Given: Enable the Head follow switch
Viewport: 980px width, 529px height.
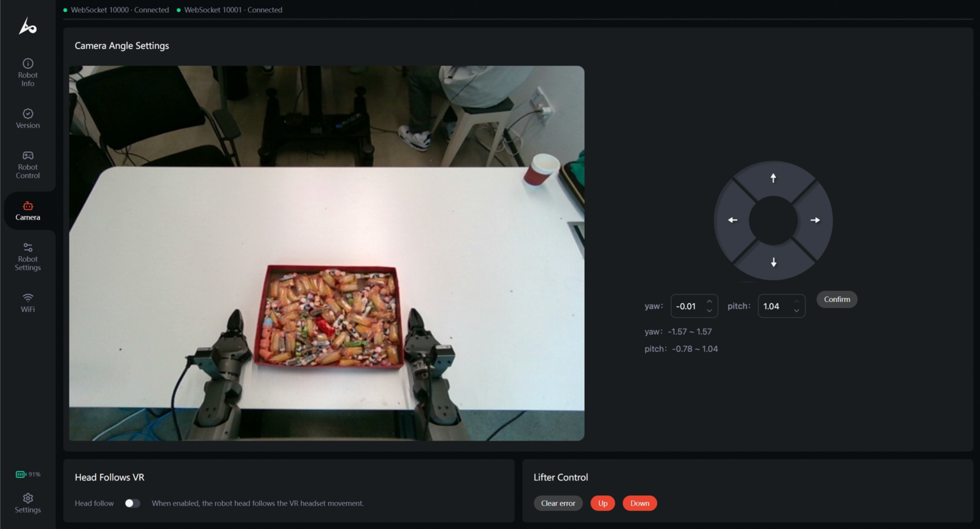Looking at the screenshot, I should tap(132, 503).
